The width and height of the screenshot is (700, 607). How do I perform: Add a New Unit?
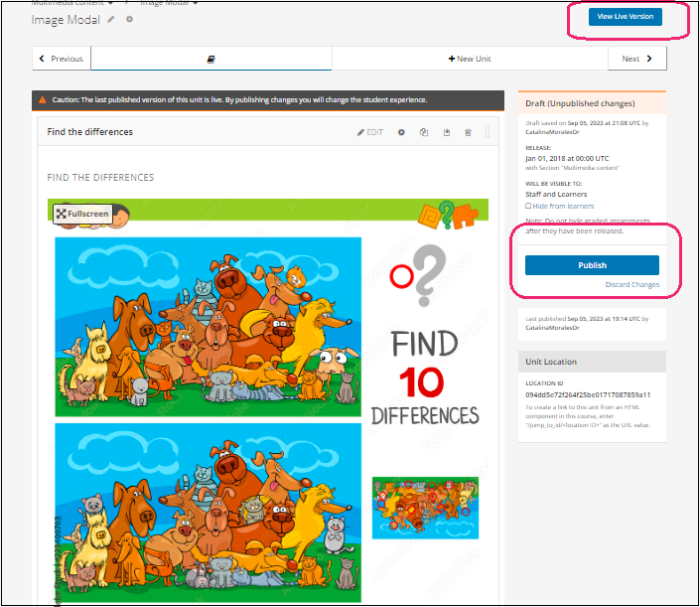click(470, 59)
